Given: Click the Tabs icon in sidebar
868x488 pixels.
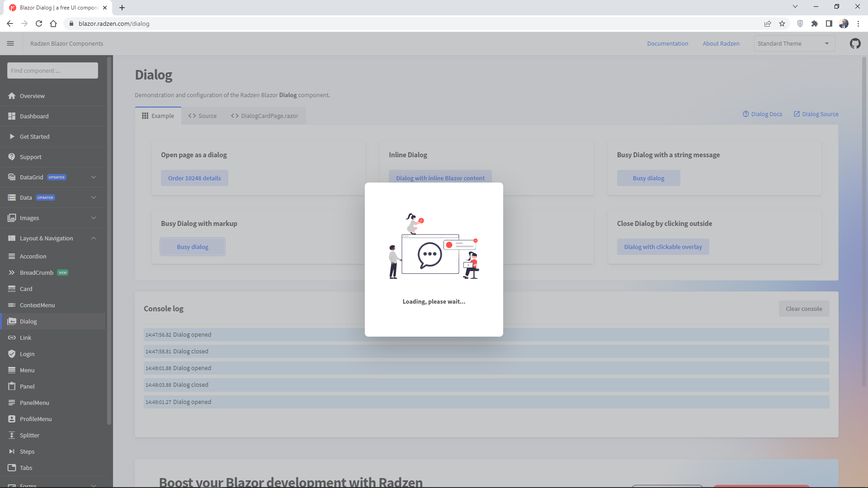Looking at the screenshot, I should [x=12, y=468].
